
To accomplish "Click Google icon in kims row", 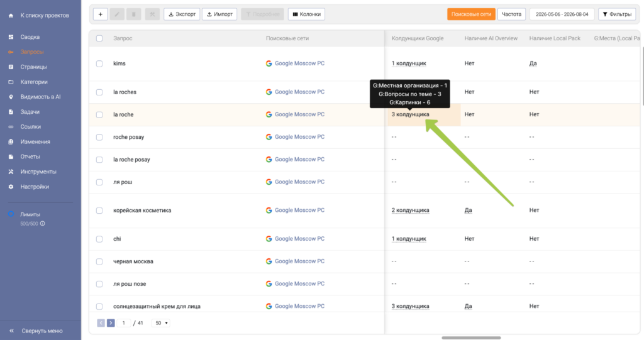I will [x=269, y=63].
